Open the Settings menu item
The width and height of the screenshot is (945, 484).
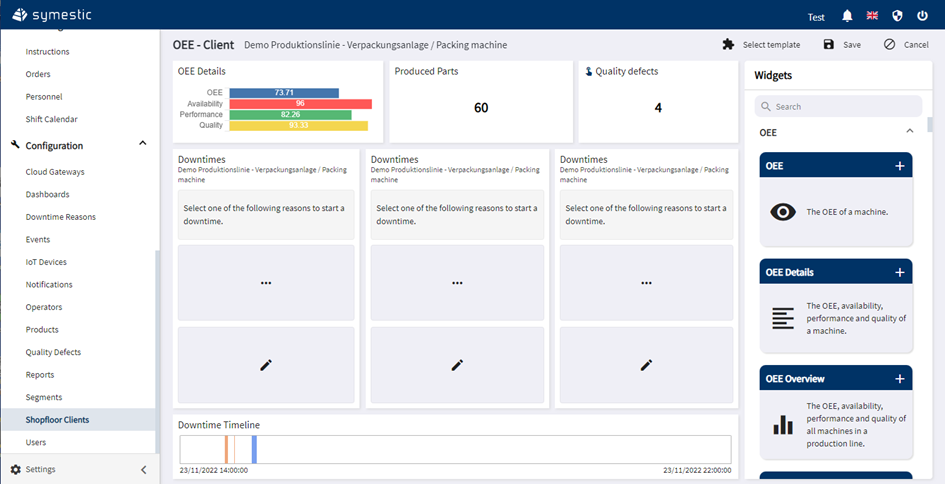(40, 469)
